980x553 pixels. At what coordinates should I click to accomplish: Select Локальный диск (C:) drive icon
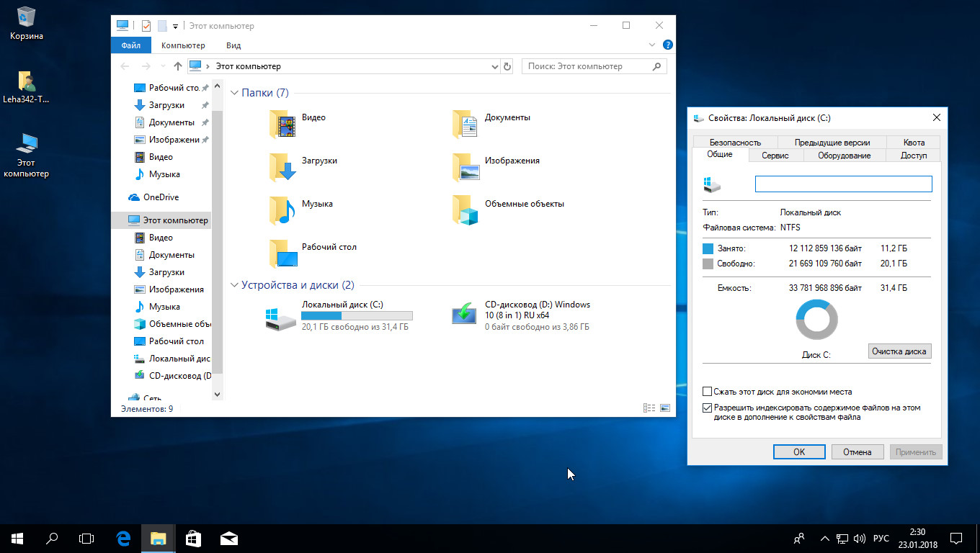click(x=280, y=317)
